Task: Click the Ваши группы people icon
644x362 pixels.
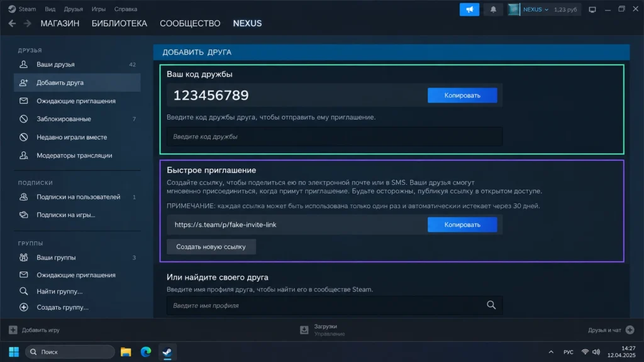Action: point(23,257)
